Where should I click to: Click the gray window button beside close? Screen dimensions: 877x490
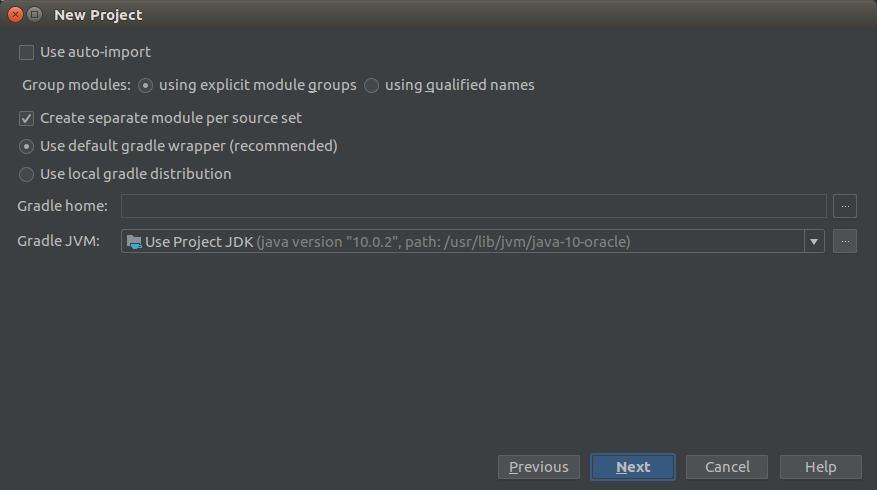[x=35, y=15]
